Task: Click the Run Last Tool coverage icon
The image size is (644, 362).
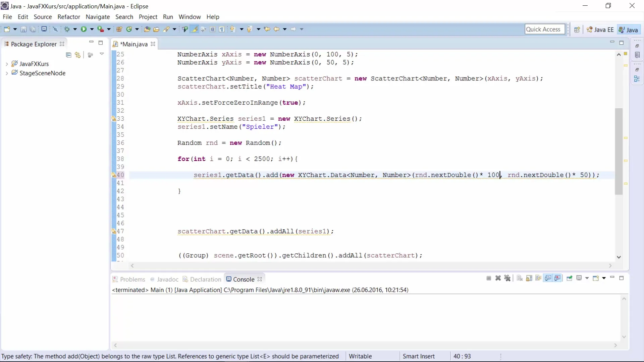Action: [x=100, y=29]
